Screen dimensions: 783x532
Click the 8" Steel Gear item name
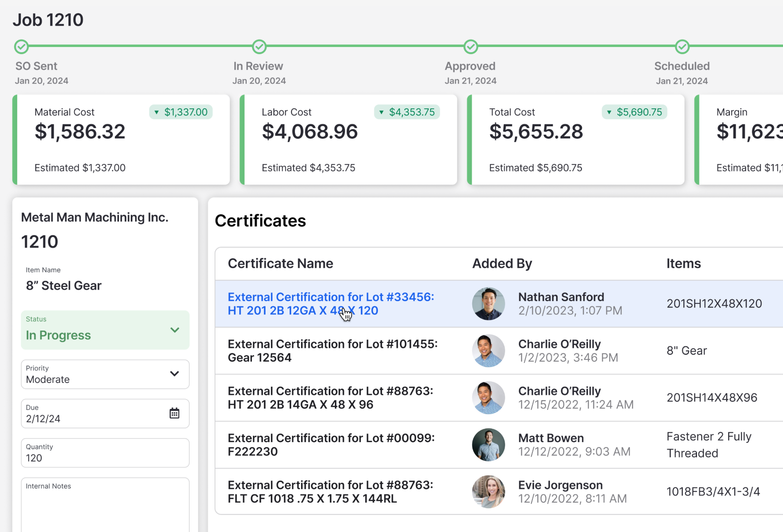[x=64, y=286]
